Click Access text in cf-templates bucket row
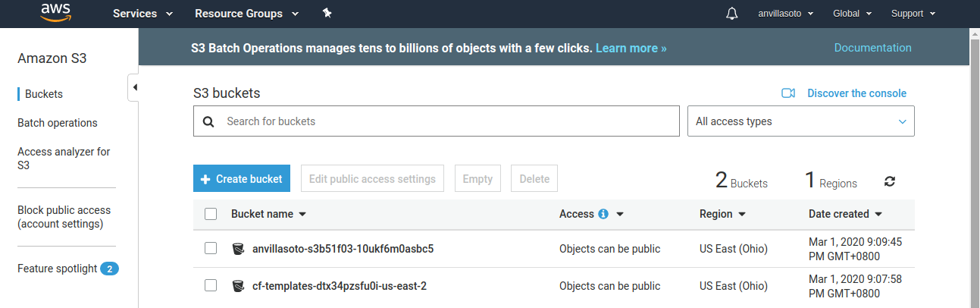Image resolution: width=980 pixels, height=308 pixels. [609, 286]
